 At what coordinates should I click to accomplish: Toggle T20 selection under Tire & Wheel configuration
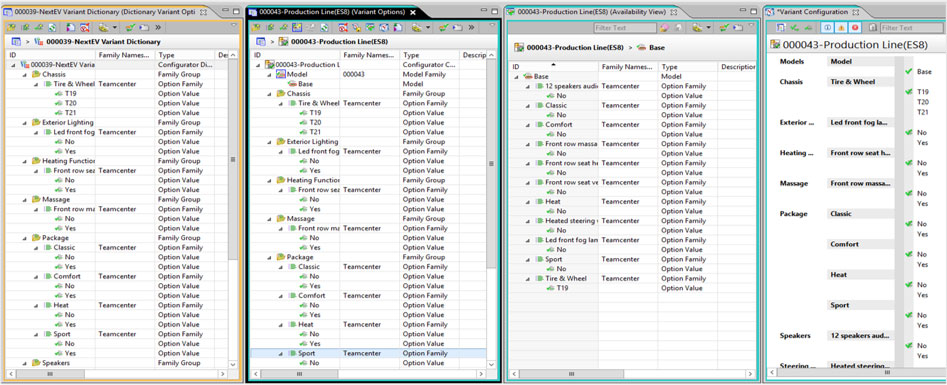923,102
